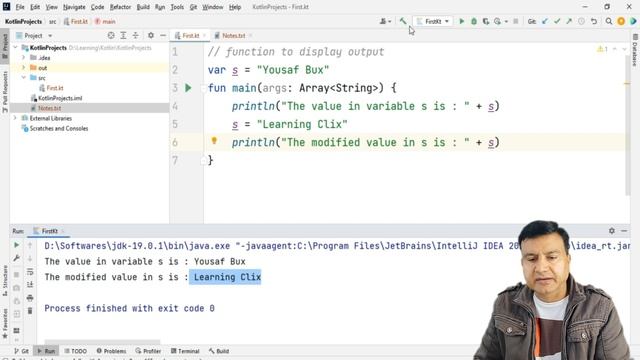Screen dimensions: 640x360
Task: Open the Tools menu
Action: (x=177, y=7)
